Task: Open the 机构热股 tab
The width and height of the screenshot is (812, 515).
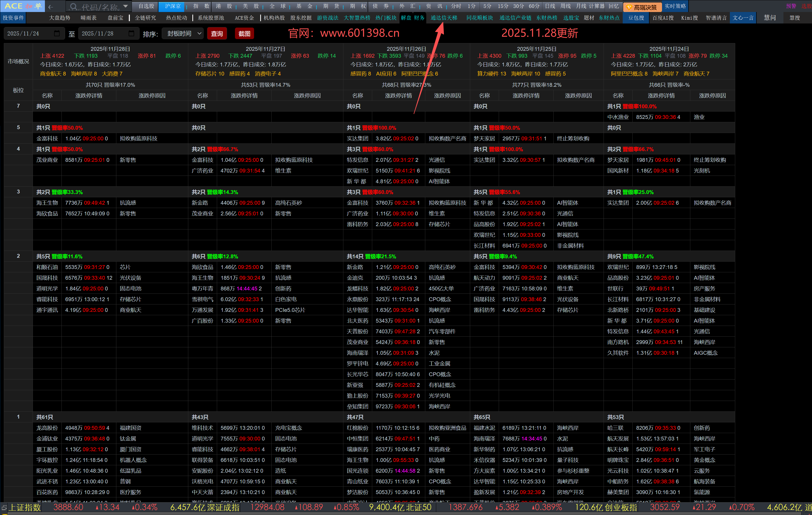Action: click(x=274, y=18)
